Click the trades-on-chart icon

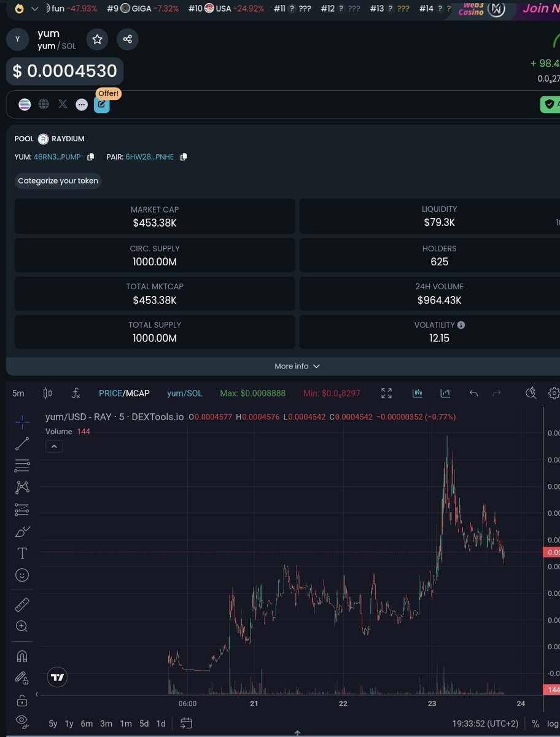tap(418, 393)
